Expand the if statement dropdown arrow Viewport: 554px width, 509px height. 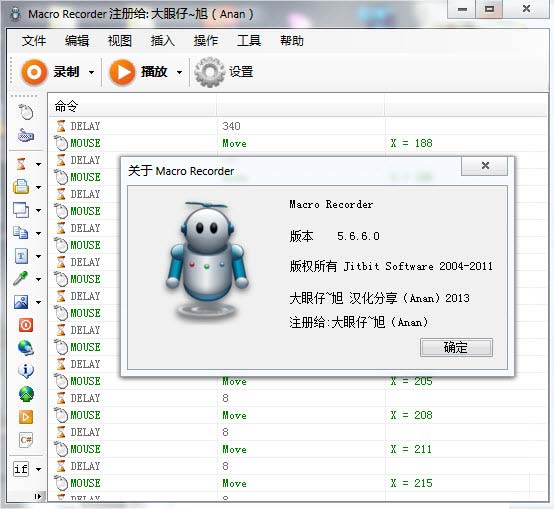(39, 469)
